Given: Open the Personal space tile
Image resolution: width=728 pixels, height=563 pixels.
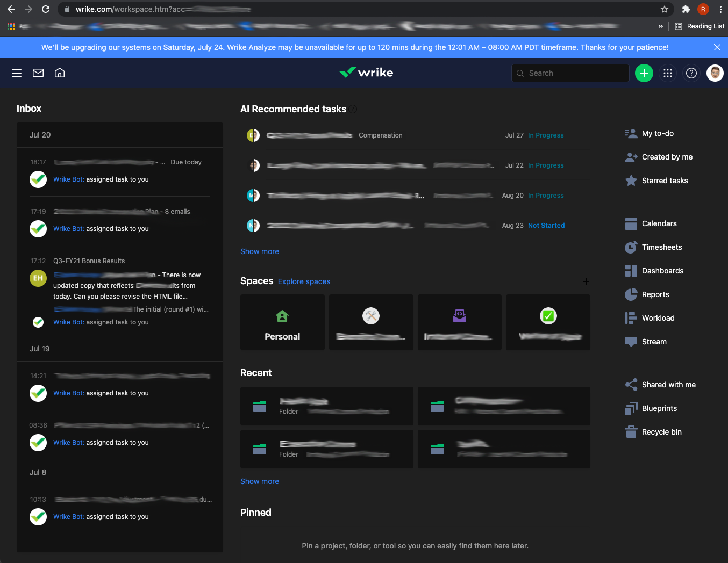Looking at the screenshot, I should [x=282, y=322].
